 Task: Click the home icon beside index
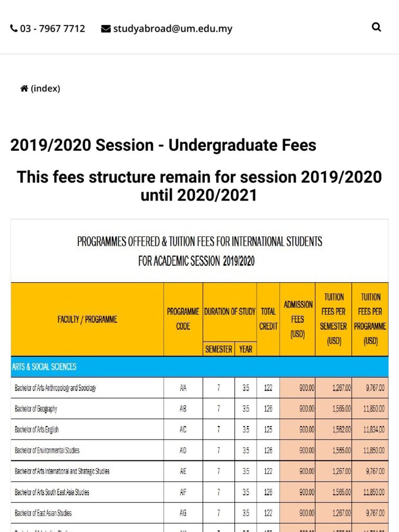[x=24, y=89]
